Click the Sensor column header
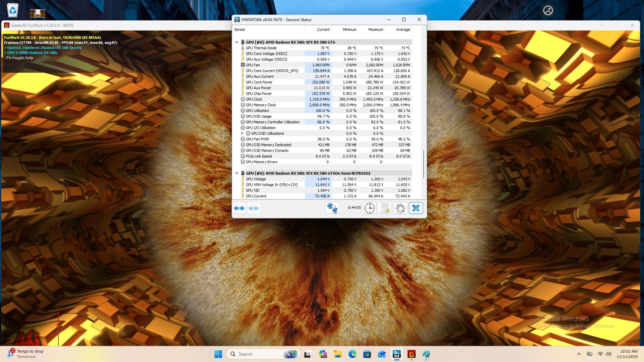 [x=269, y=29]
